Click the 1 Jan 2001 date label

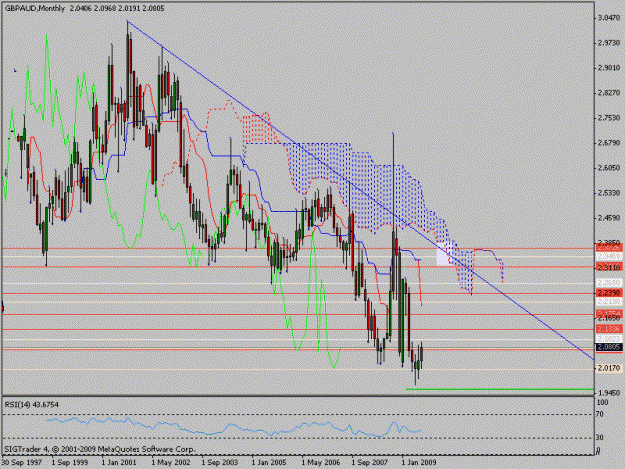(x=120, y=463)
